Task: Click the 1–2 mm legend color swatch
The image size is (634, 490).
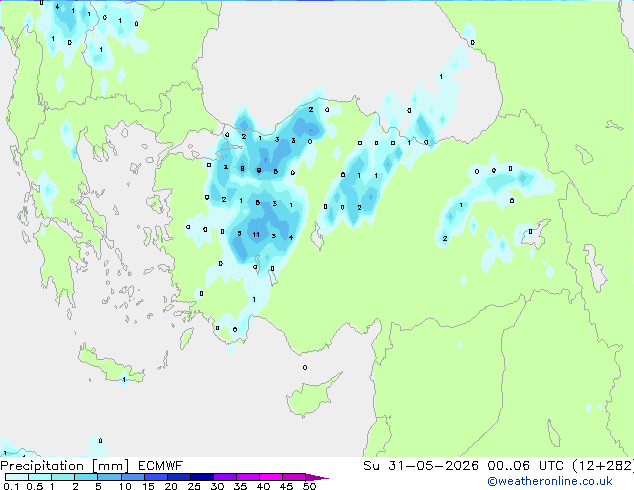Action: pyautogui.click(x=63, y=477)
